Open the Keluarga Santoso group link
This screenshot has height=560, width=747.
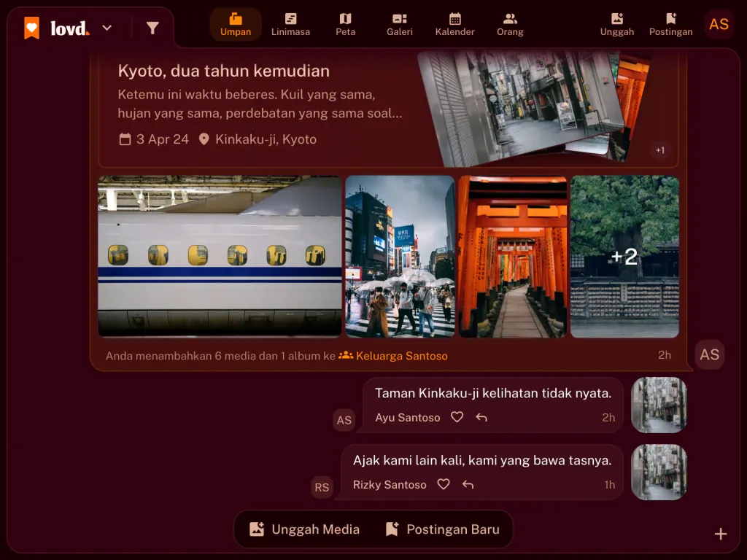tap(393, 356)
